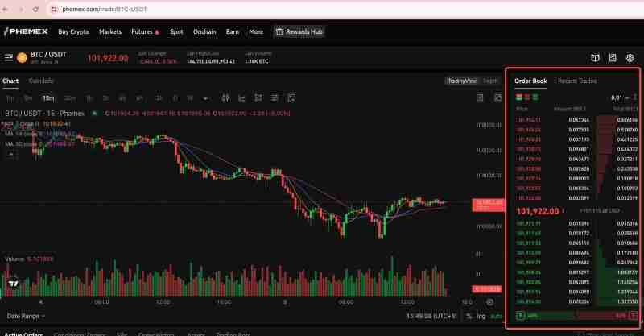The height and width of the screenshot is (336, 644).
Task: Toggle percent scale on the chart
Action: click(469, 316)
